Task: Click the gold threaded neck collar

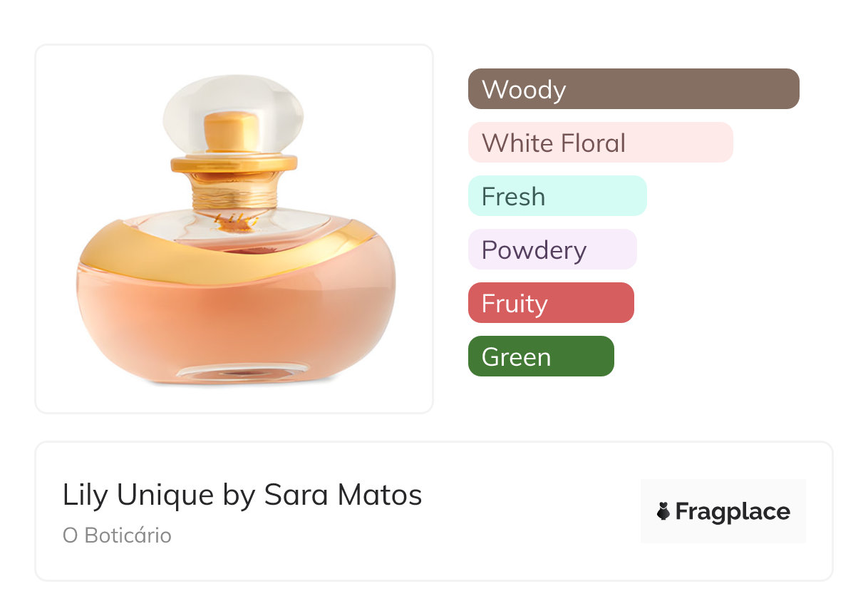Action: click(234, 191)
